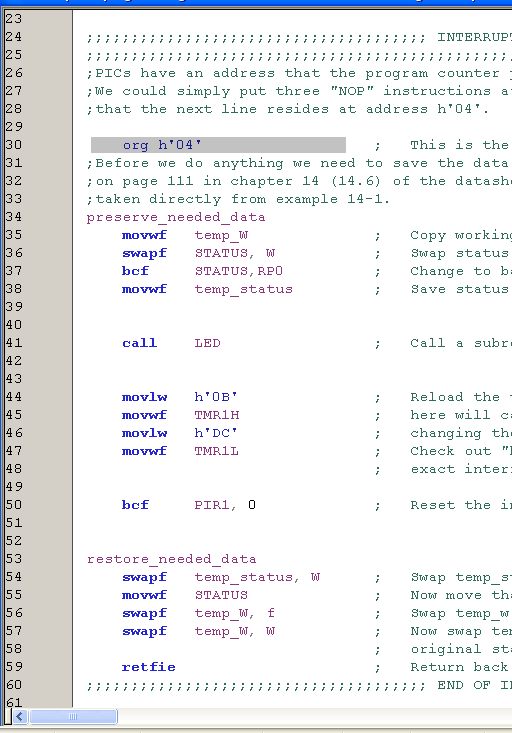Click the 'LED' operand
512x733 pixels.
click(x=208, y=343)
